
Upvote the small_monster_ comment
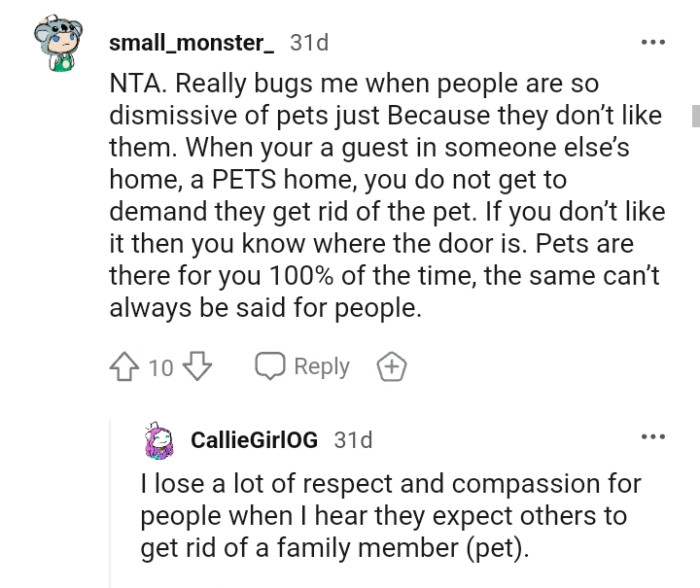point(126,367)
